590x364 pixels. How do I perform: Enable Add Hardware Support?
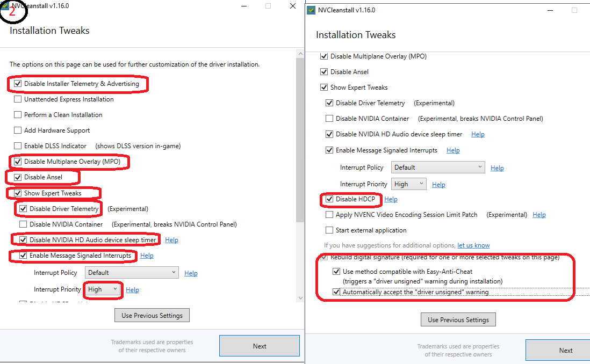click(x=18, y=130)
